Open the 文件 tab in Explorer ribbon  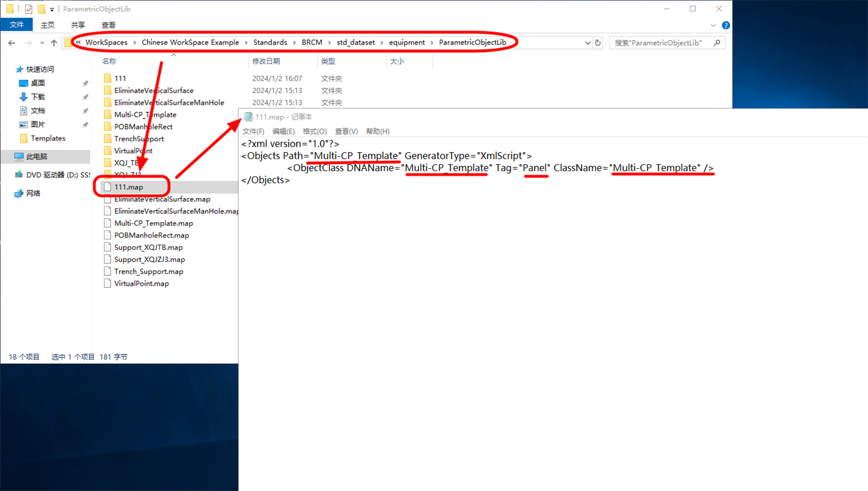pos(17,25)
